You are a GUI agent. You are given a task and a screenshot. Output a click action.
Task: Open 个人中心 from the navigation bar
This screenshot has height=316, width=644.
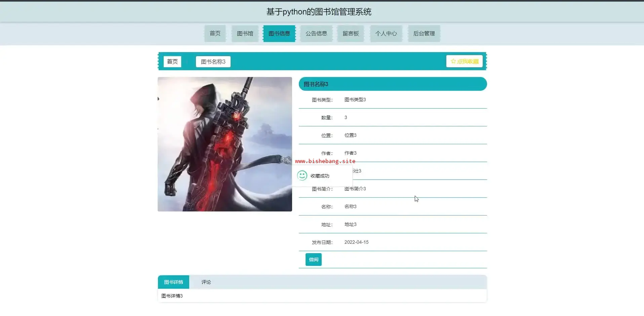[386, 34]
